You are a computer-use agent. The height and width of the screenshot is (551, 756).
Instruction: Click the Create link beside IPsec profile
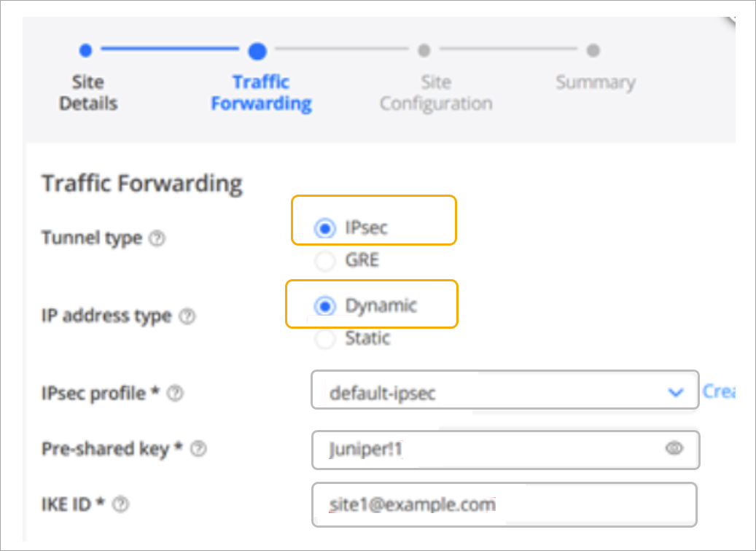(x=718, y=392)
